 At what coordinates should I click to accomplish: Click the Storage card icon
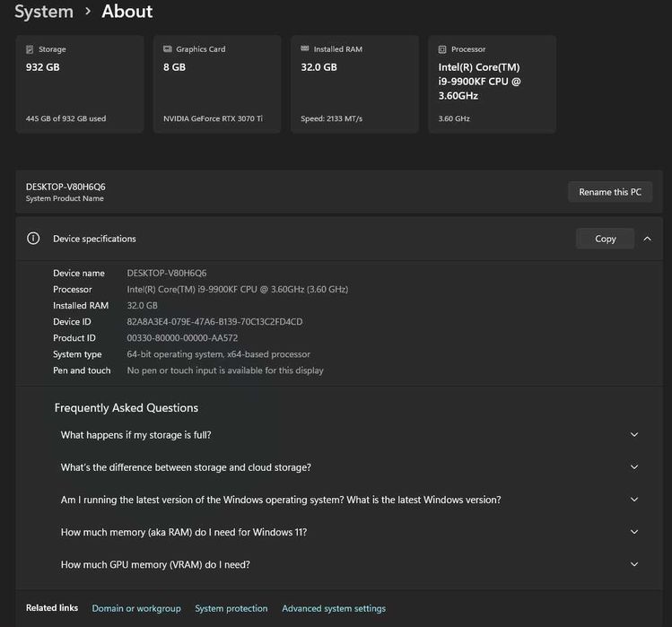tap(30, 49)
